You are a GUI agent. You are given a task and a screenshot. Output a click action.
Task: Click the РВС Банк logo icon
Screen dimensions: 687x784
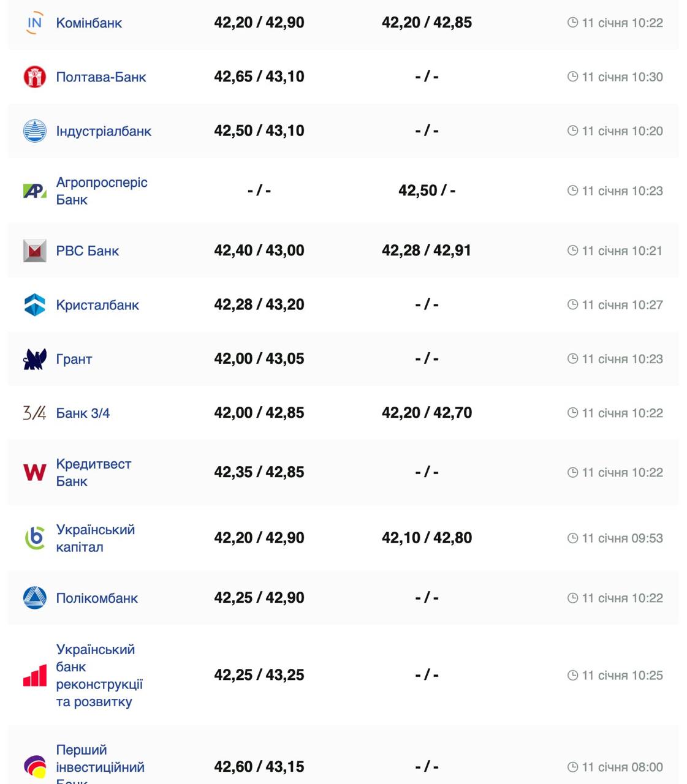coord(34,251)
